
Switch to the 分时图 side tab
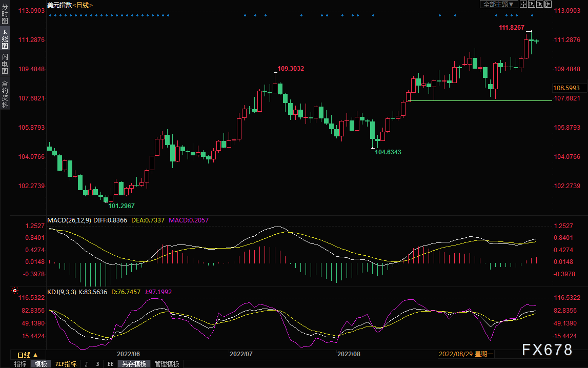tap(5, 14)
